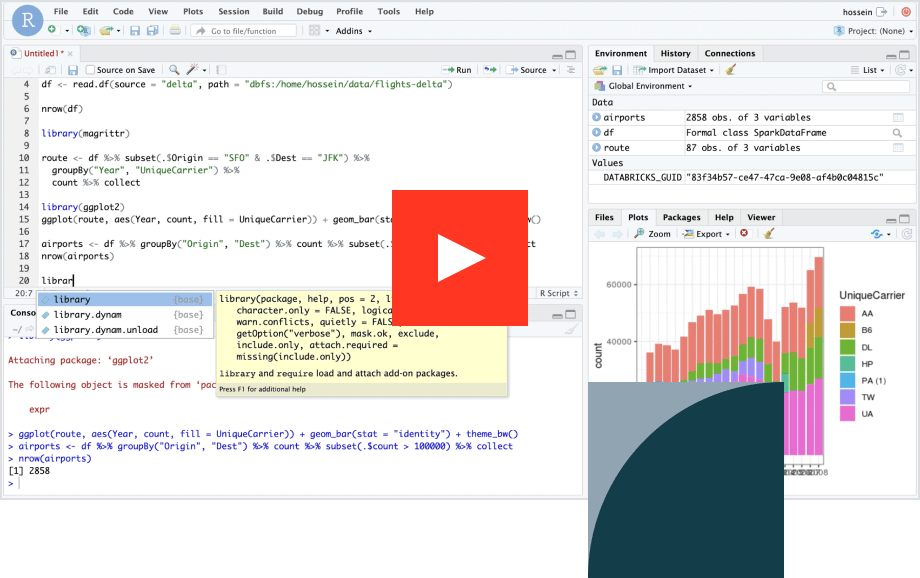Switch to the Packages tab
920x578 pixels.
coord(681,217)
